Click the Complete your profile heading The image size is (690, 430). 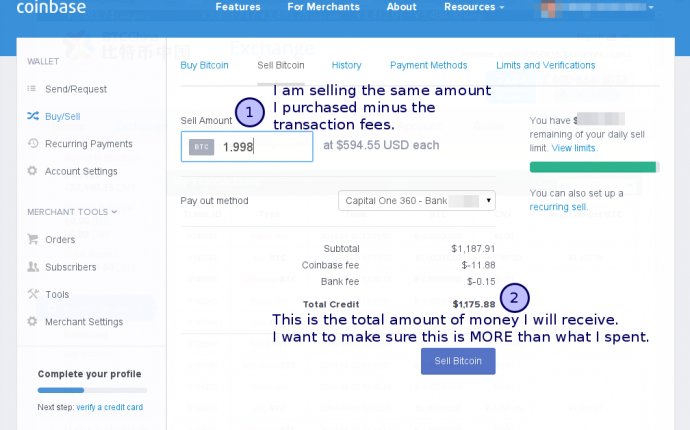click(x=89, y=374)
